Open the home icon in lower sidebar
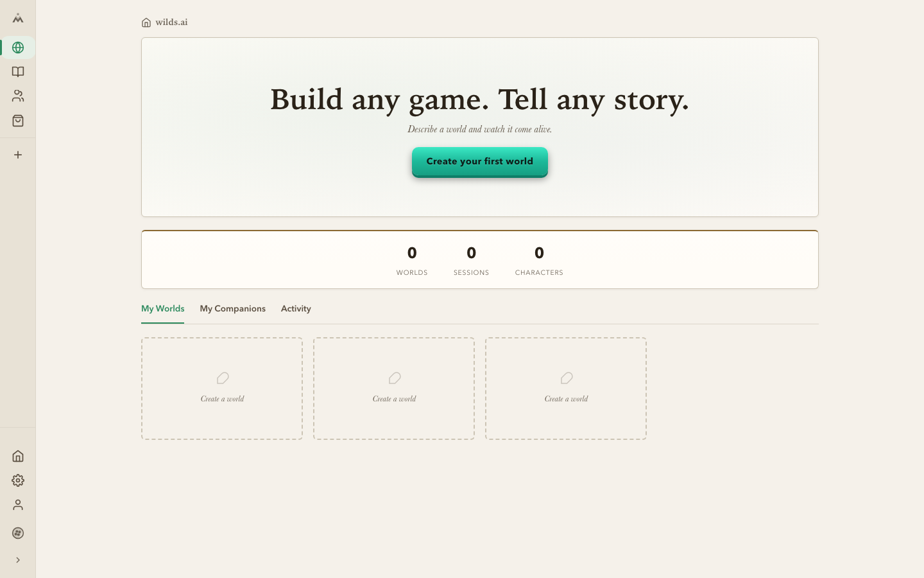 [18, 455]
